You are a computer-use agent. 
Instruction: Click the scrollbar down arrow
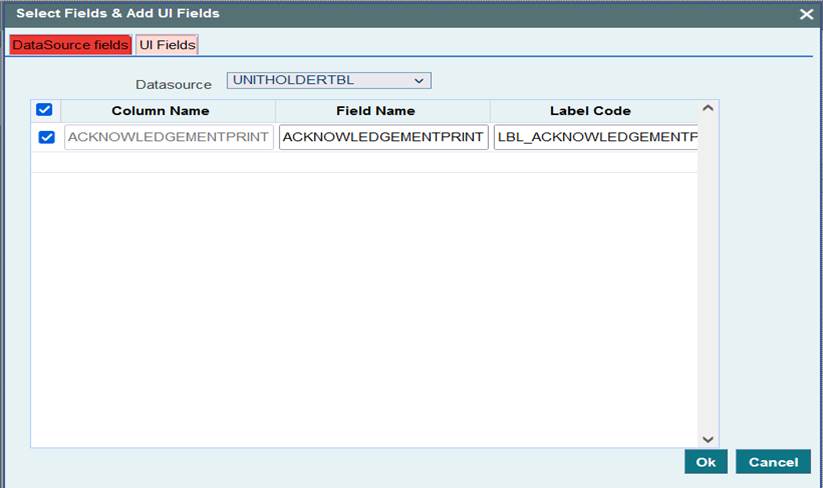pos(708,439)
